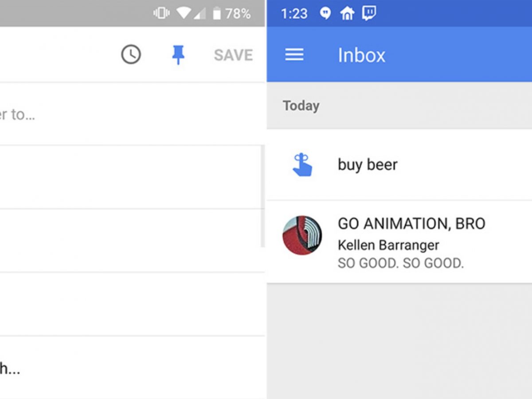Image resolution: width=532 pixels, height=399 pixels.
Task: Tap the clock snooze icon
Action: tap(131, 55)
